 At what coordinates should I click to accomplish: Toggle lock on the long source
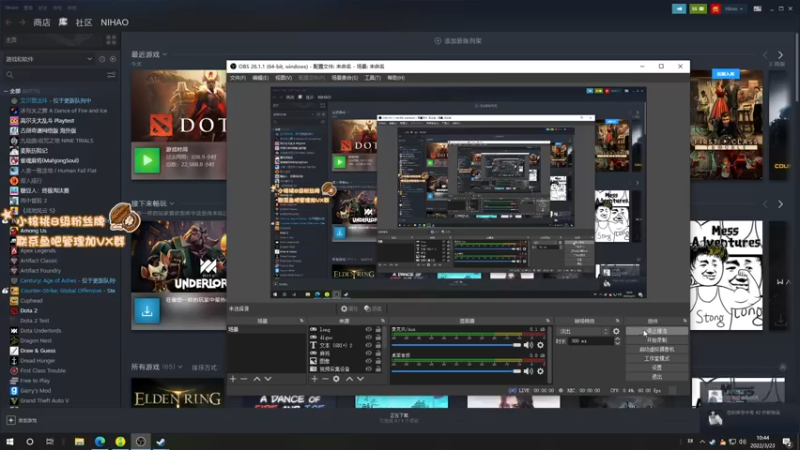[378, 330]
